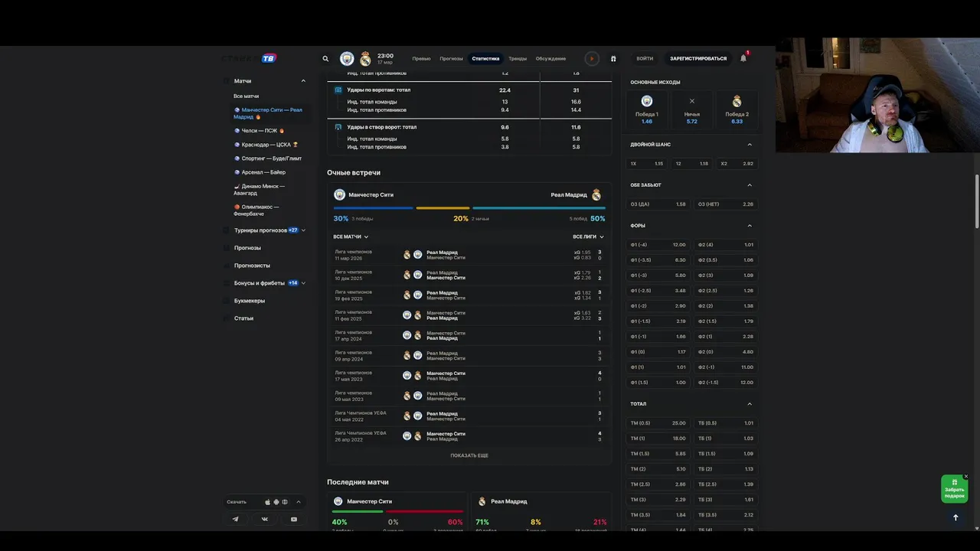Open Спортинг — Буде/Глимт match
Image resolution: width=980 pixels, height=551 pixels.
click(268, 158)
